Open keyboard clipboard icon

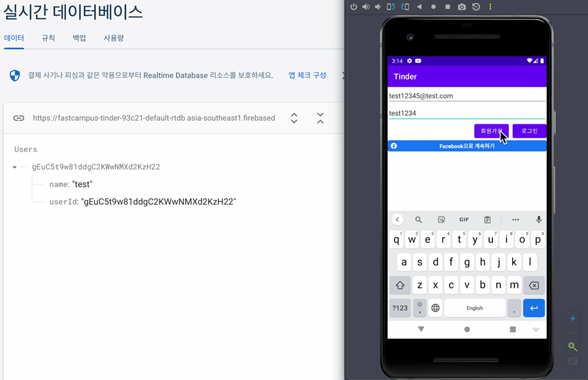pyautogui.click(x=487, y=220)
